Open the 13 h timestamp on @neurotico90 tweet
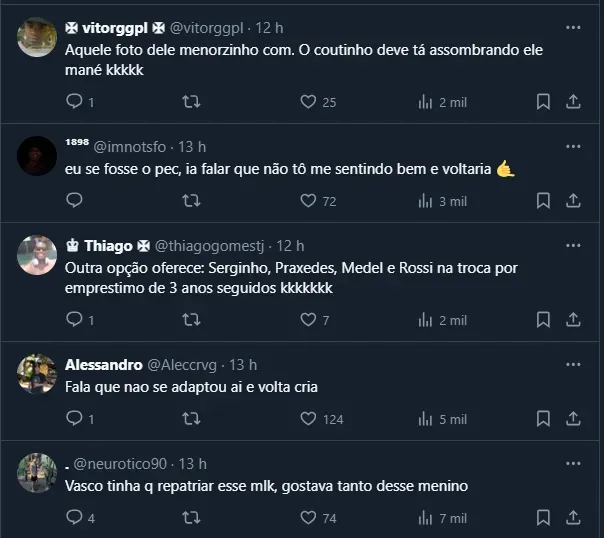Viewport: 604px width, 538px height. pos(192,463)
